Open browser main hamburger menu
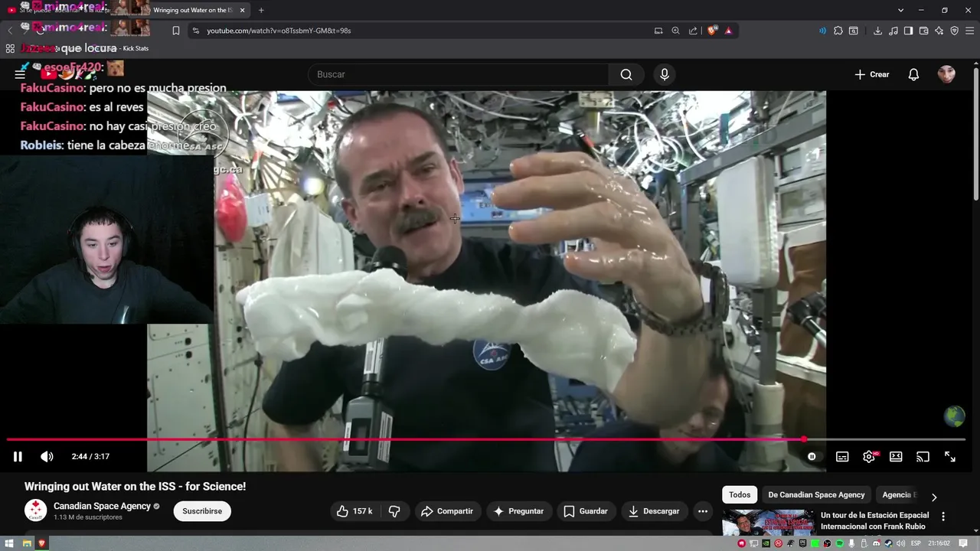The height and width of the screenshot is (551, 980). click(969, 31)
